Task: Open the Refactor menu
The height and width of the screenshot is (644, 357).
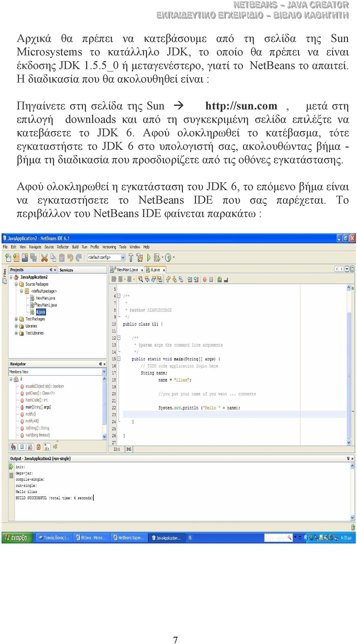Action: point(63,247)
